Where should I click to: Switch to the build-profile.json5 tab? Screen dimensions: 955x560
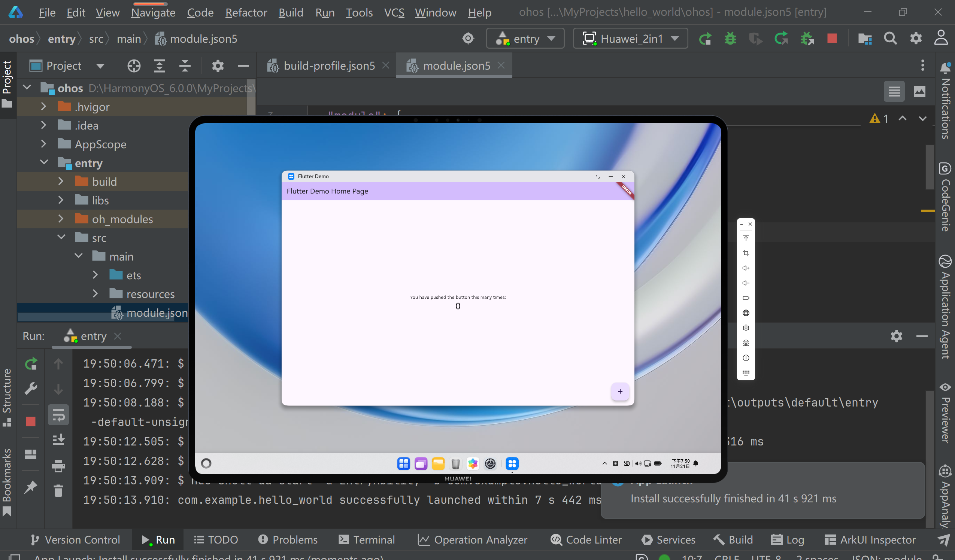pyautogui.click(x=329, y=66)
